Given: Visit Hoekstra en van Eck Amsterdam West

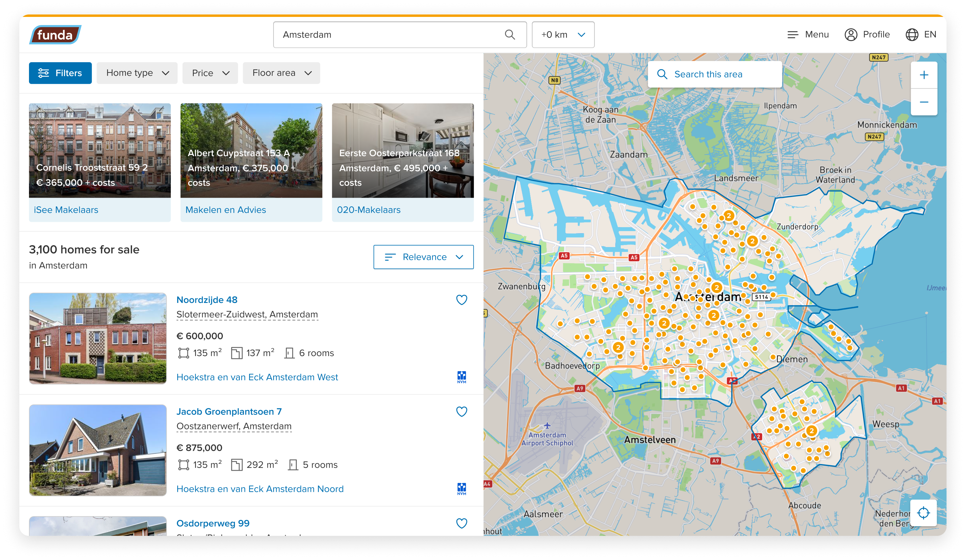Looking at the screenshot, I should (257, 377).
